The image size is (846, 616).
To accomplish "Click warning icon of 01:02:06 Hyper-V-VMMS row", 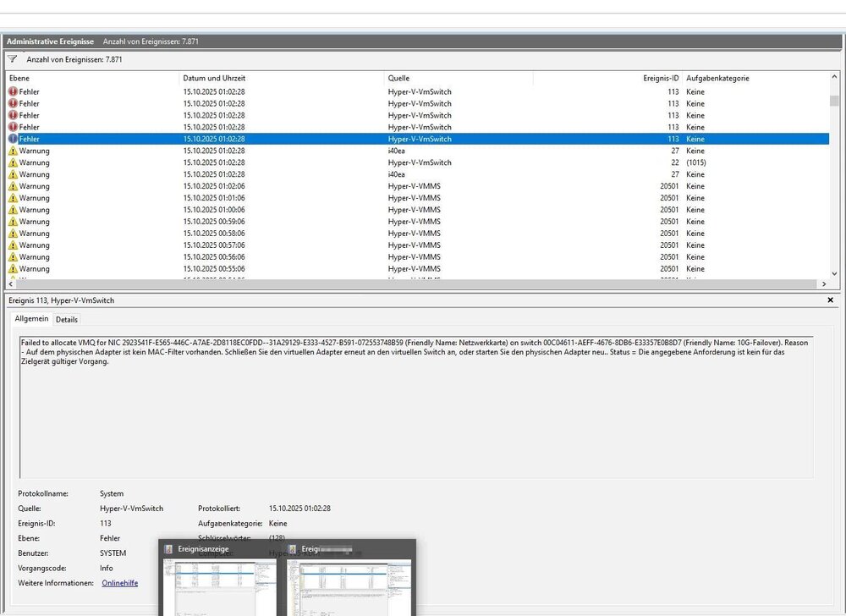I will [13, 186].
